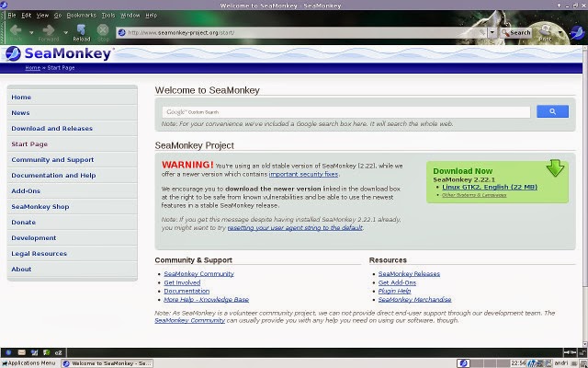This screenshot has height=368, width=588.
Task: Open the Forward button history dropdown
Action: [x=65, y=33]
